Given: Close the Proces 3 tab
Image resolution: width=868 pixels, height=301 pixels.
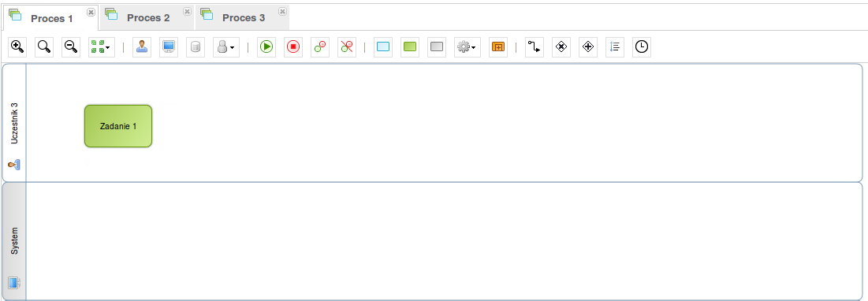Looking at the screenshot, I should [x=282, y=11].
